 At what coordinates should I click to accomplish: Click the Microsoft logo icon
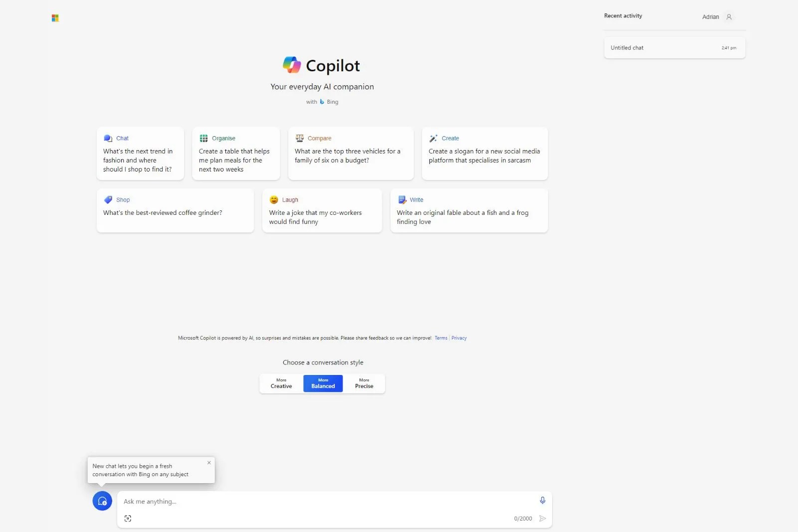point(55,18)
